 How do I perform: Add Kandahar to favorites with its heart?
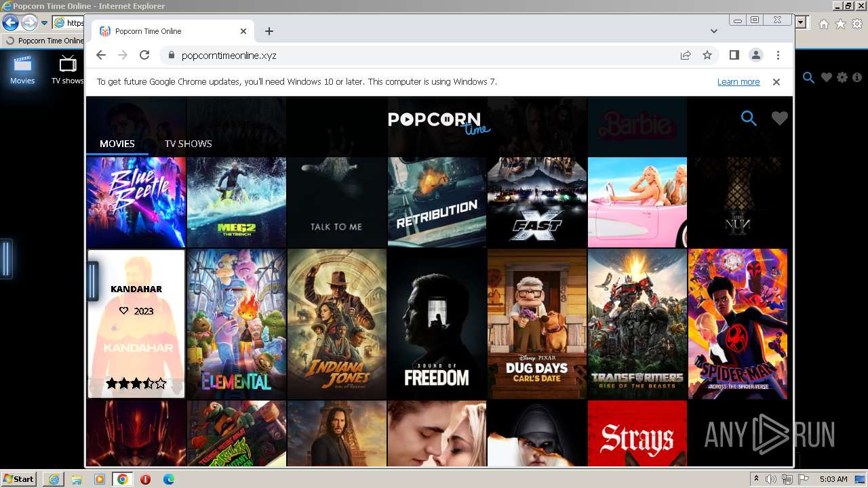pos(123,311)
